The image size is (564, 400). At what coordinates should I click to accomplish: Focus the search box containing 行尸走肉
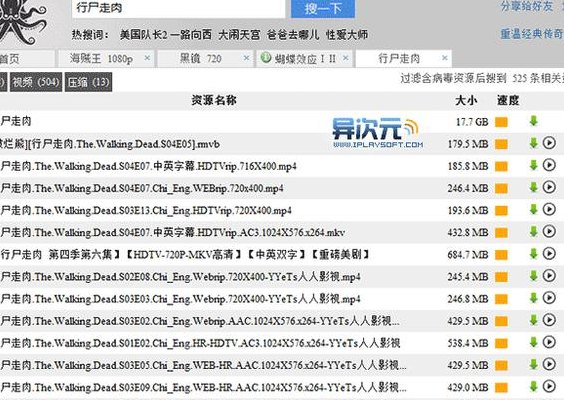[x=178, y=8]
